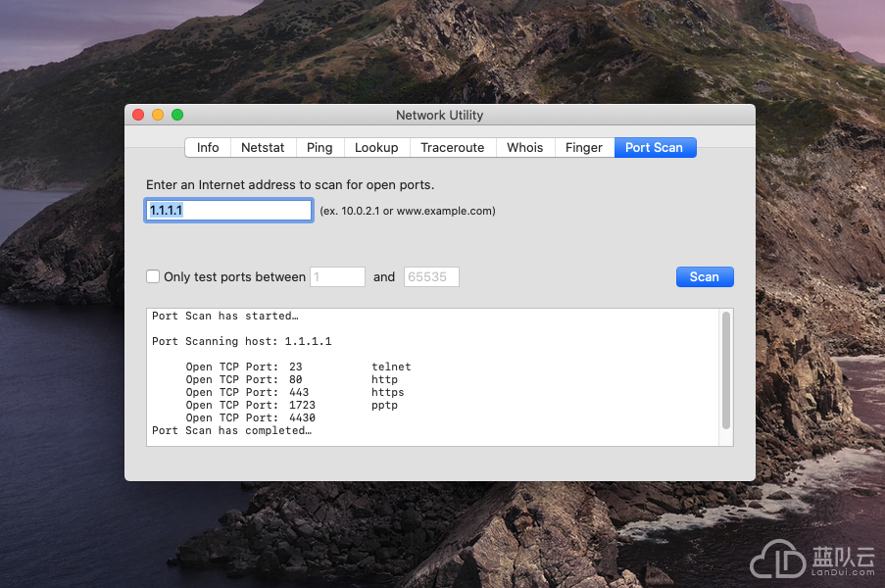Switch to the Info tab
This screenshot has width=885, height=588.
coord(208,147)
